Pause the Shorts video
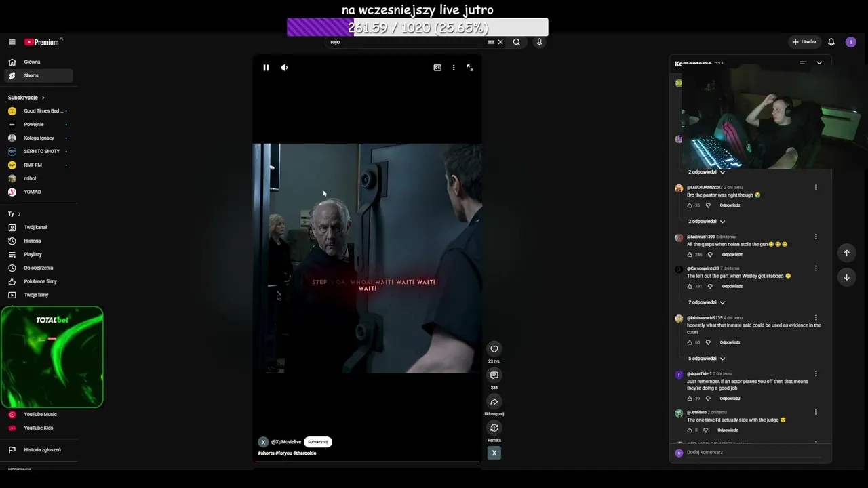The width and height of the screenshot is (868, 488). (x=266, y=68)
